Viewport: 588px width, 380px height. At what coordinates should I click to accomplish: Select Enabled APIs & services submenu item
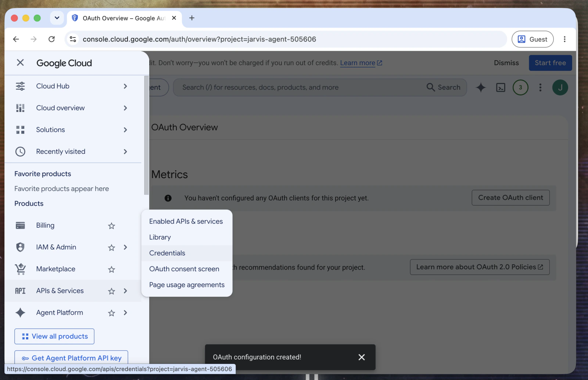pos(187,221)
